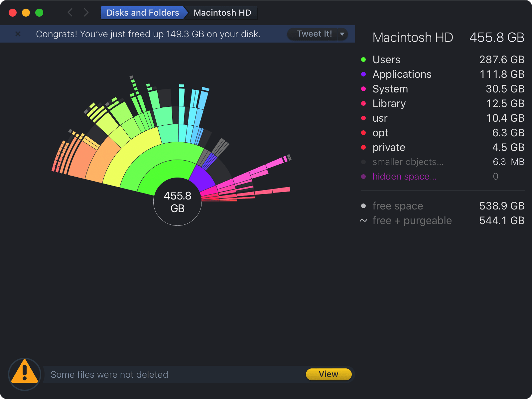
Task: Click the 455.8 GB center circle
Action: click(x=178, y=202)
